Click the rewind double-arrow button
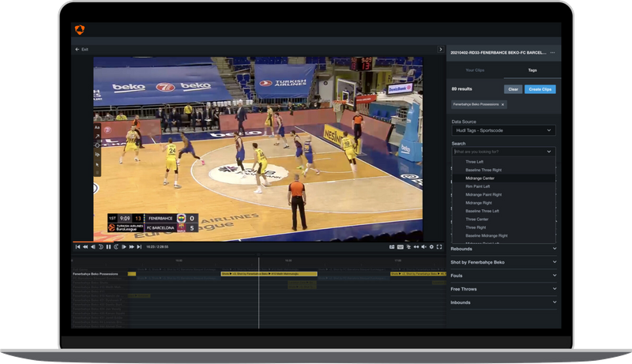Viewport: 632px width, 364px height. tap(85, 247)
